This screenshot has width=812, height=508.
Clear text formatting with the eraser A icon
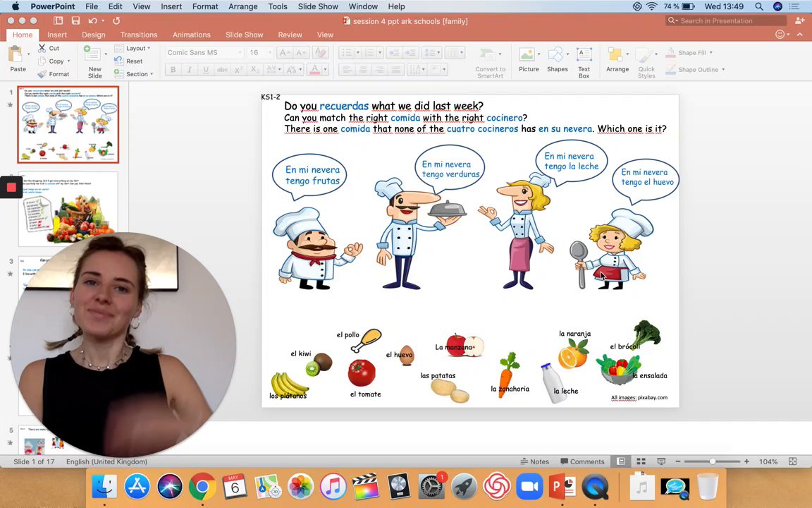(321, 52)
